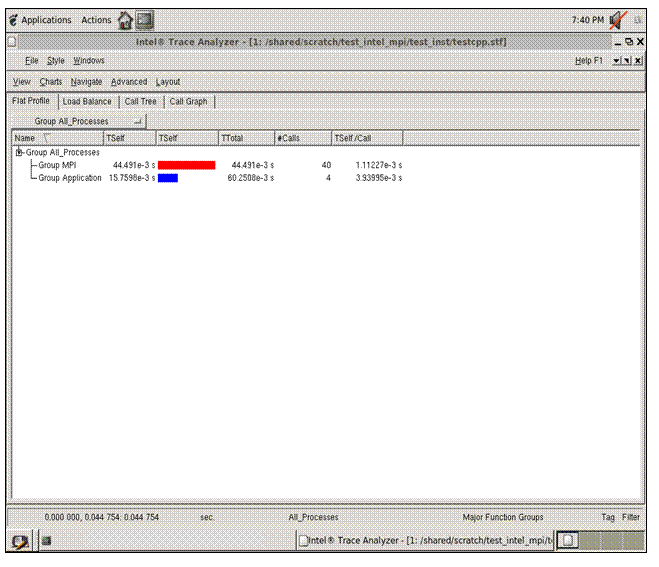659x567 pixels.
Task: Click the blue Application TSelf bar
Action: tap(168, 178)
